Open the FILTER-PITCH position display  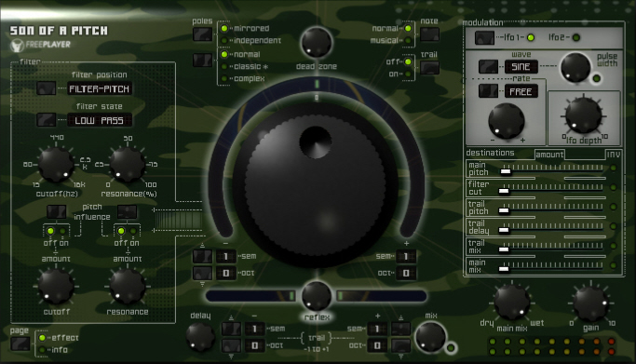coord(100,88)
